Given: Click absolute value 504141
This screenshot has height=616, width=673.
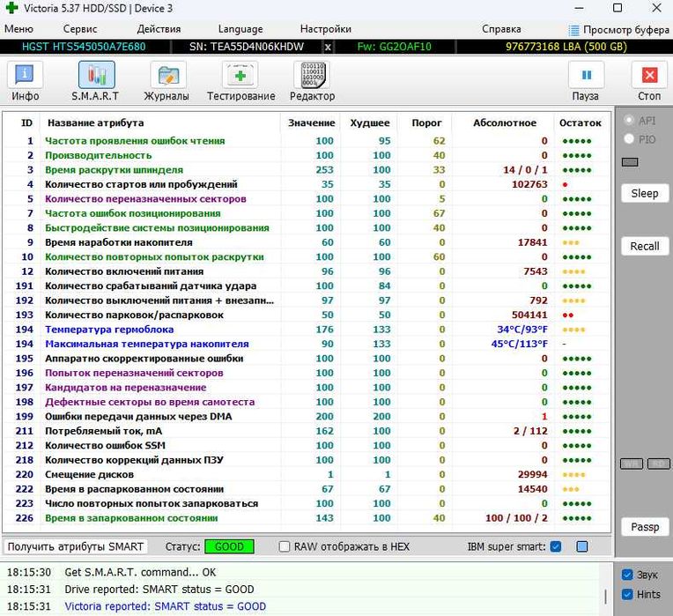Looking at the screenshot, I should pyautogui.click(x=529, y=315).
